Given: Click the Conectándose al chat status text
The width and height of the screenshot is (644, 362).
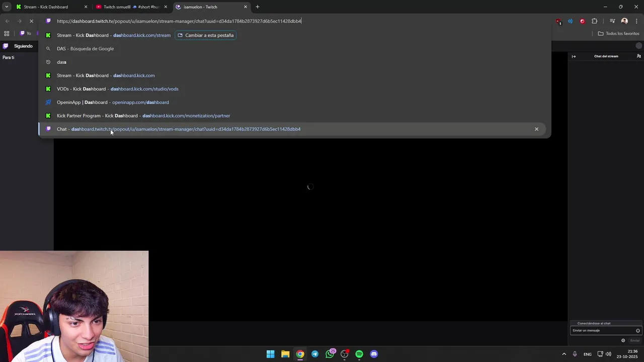Looking at the screenshot, I should [594, 323].
